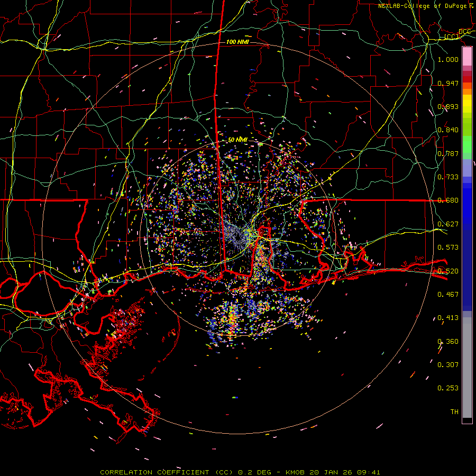Click the 0.520 legend value
This screenshot has height=476, width=476.
pos(448,271)
